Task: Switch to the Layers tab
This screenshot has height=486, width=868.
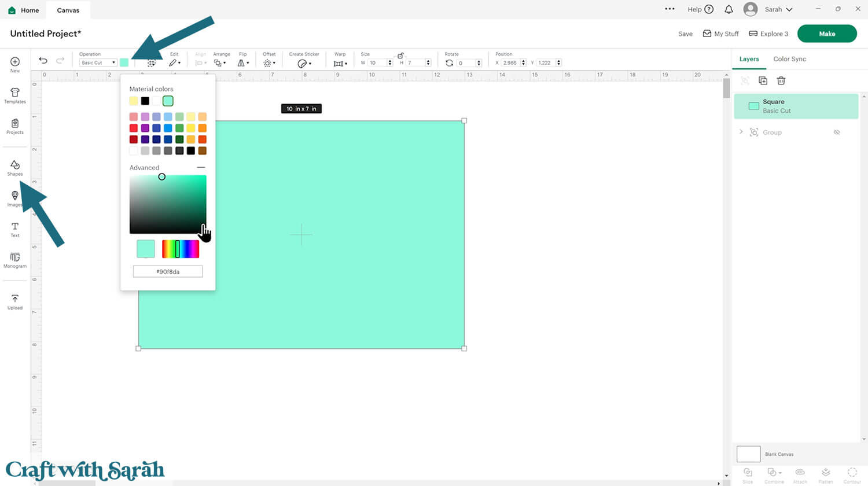Action: pos(749,59)
